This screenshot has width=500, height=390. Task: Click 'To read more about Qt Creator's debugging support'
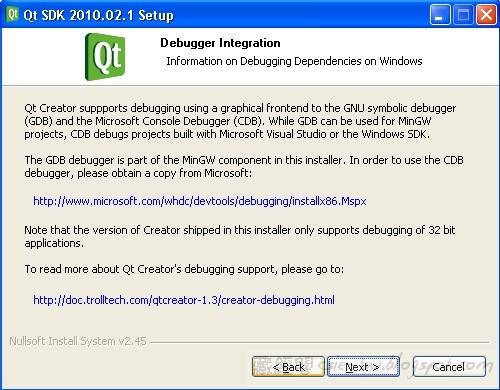[x=184, y=269]
